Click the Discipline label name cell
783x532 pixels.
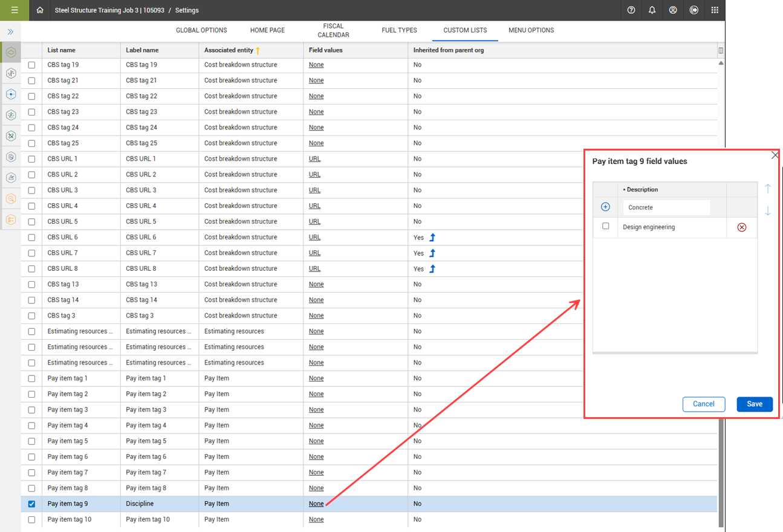(x=140, y=504)
